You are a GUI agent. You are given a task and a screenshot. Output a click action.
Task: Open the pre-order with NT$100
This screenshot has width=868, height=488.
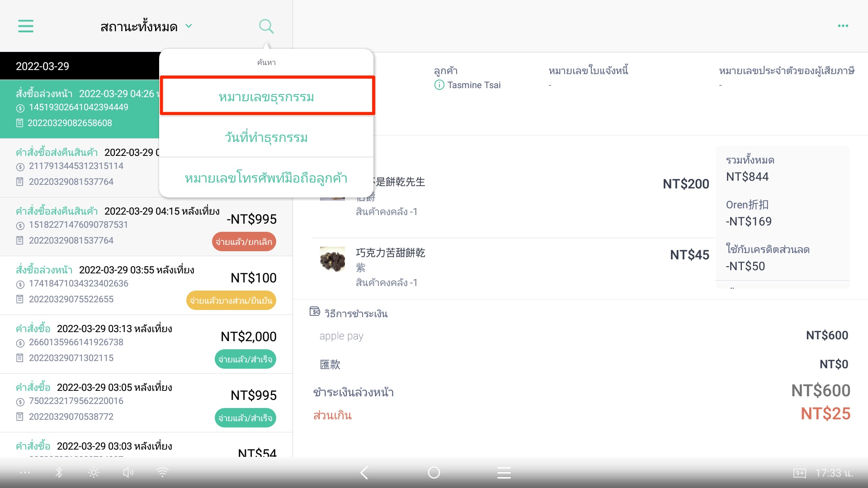coord(146,285)
